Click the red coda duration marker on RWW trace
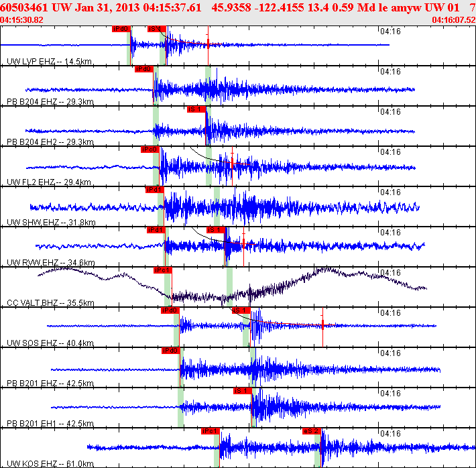 [x=243, y=243]
